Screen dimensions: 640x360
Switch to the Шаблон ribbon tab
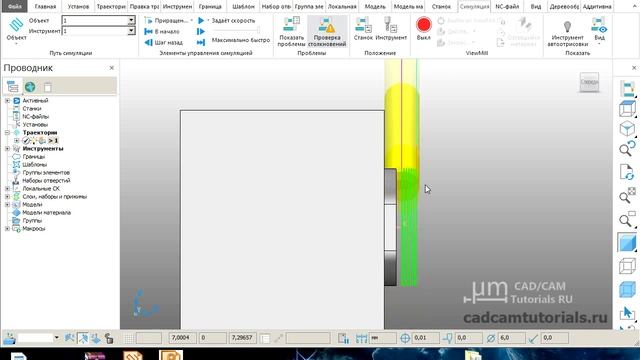(x=244, y=7)
